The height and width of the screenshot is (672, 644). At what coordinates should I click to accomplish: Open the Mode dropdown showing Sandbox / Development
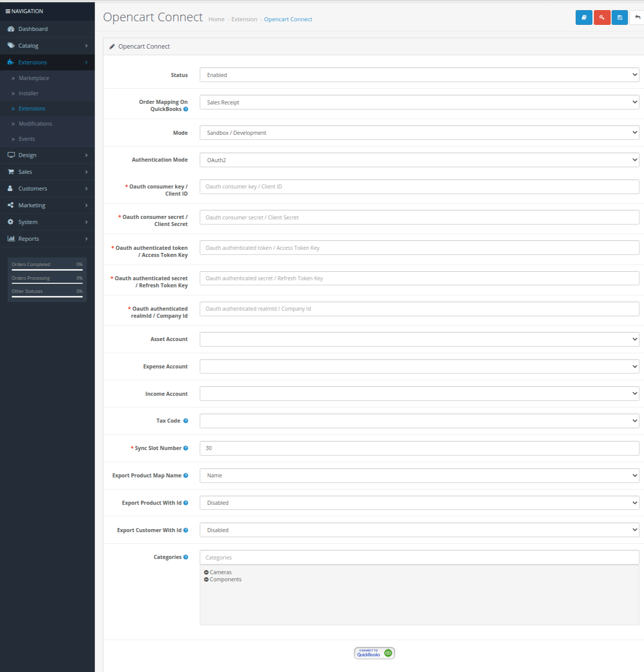419,133
